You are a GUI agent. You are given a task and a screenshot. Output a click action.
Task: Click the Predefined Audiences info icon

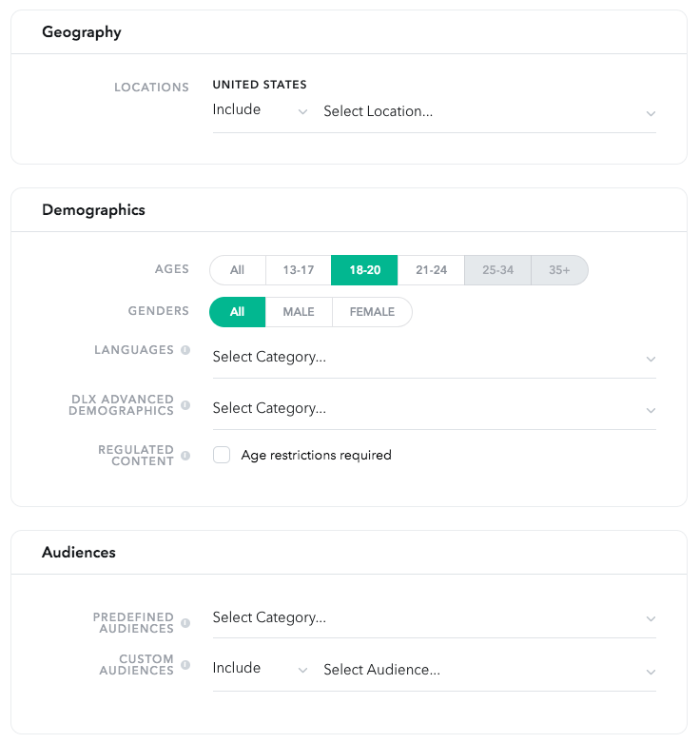click(185, 623)
